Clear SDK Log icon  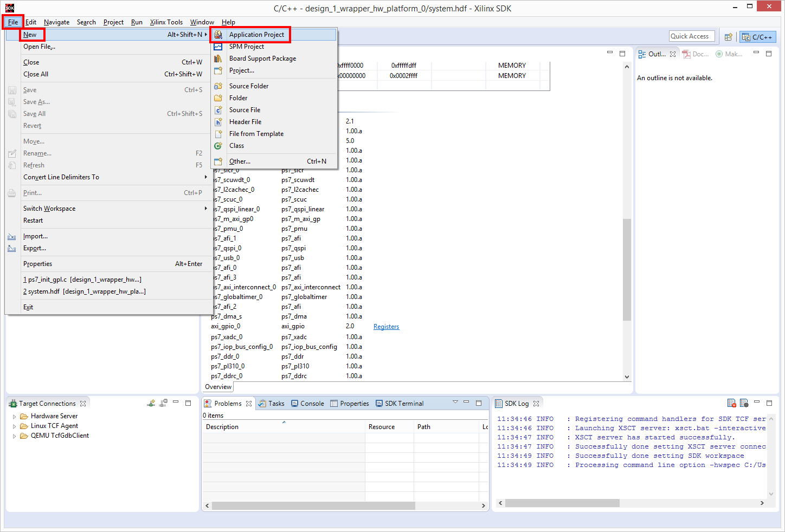(x=732, y=403)
